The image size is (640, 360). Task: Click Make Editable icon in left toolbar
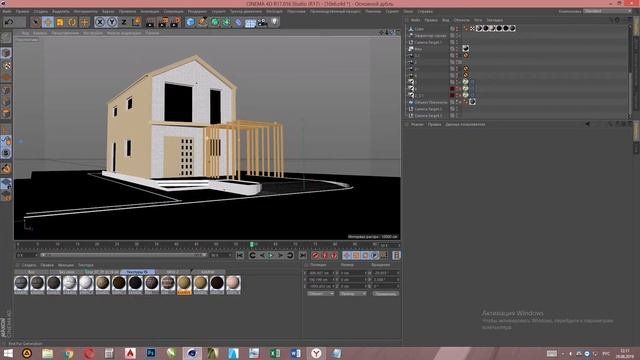tap(6, 38)
